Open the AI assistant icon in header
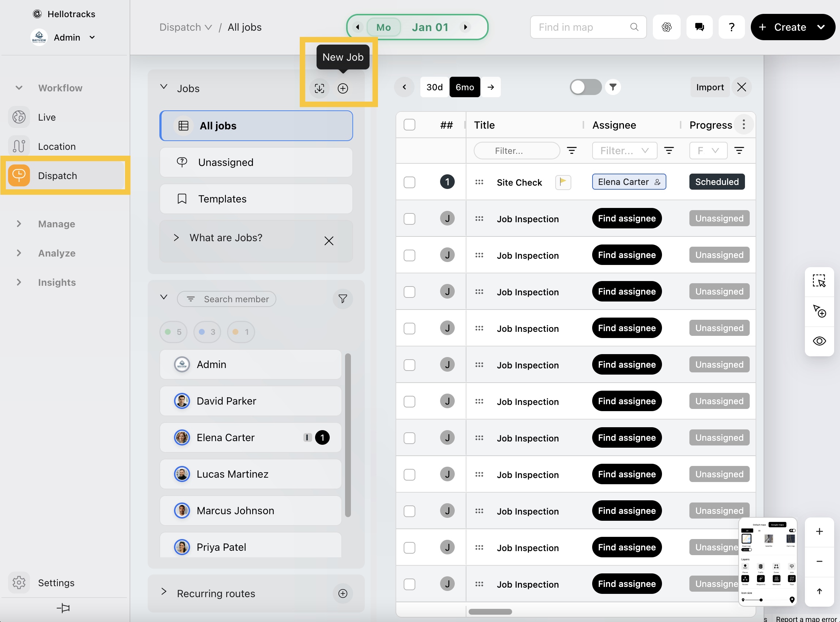Image resolution: width=840 pixels, height=622 pixels. (x=666, y=27)
